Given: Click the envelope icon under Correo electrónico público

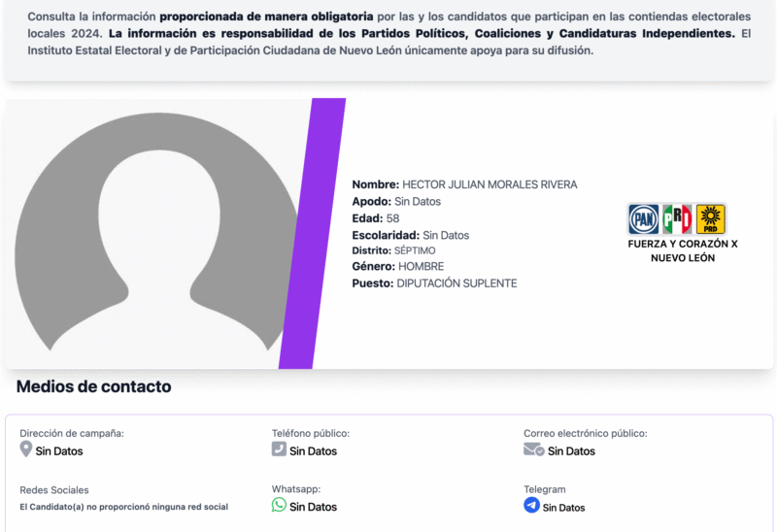Looking at the screenshot, I should [533, 449].
